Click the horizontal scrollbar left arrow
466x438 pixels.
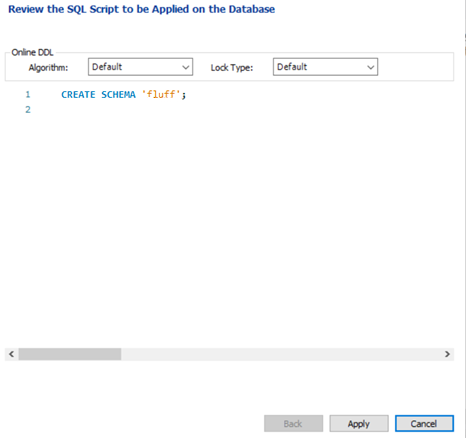pos(12,354)
